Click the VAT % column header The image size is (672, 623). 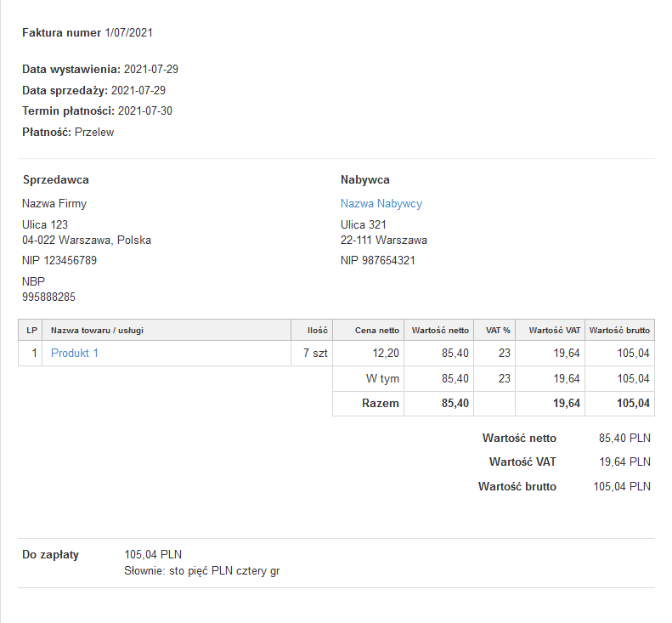click(497, 331)
